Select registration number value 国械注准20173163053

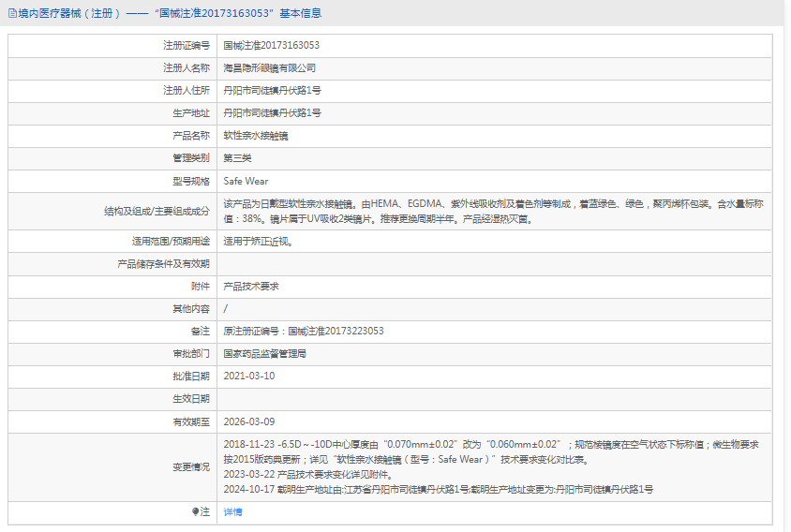[271, 45]
